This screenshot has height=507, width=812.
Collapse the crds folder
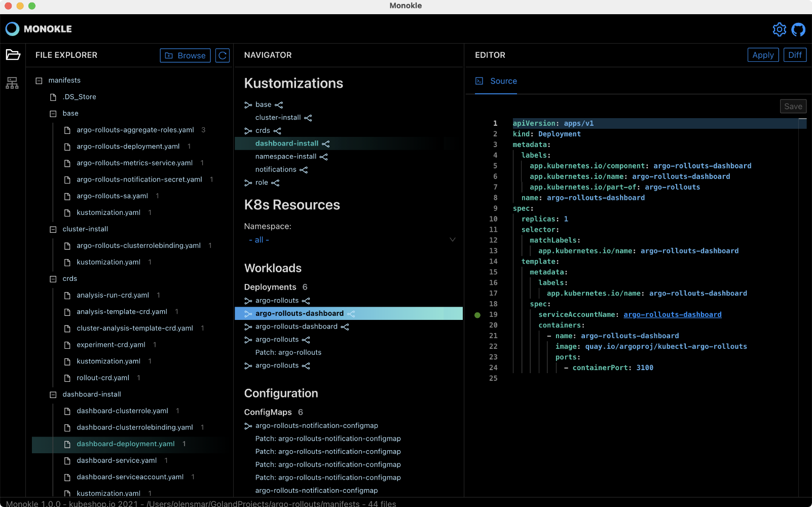pos(53,279)
